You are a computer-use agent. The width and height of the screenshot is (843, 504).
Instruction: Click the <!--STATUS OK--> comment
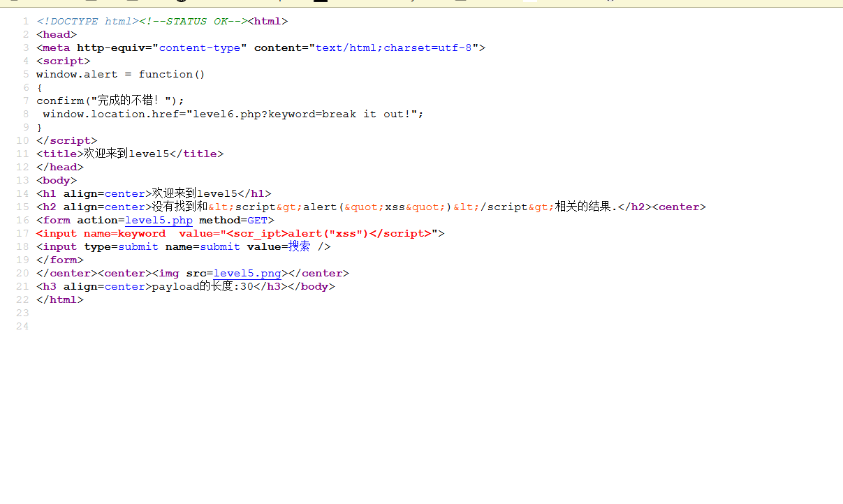coord(193,21)
